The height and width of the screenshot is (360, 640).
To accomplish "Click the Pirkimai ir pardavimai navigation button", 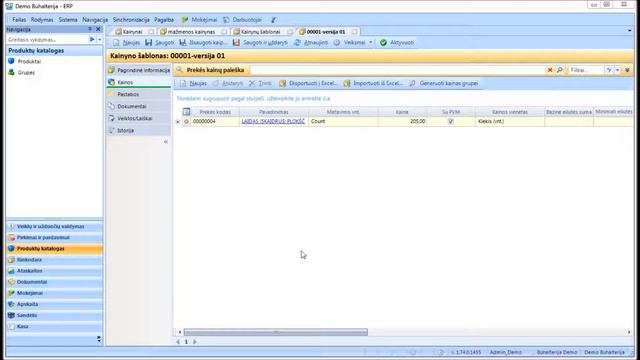I will pyautogui.click(x=54, y=238).
